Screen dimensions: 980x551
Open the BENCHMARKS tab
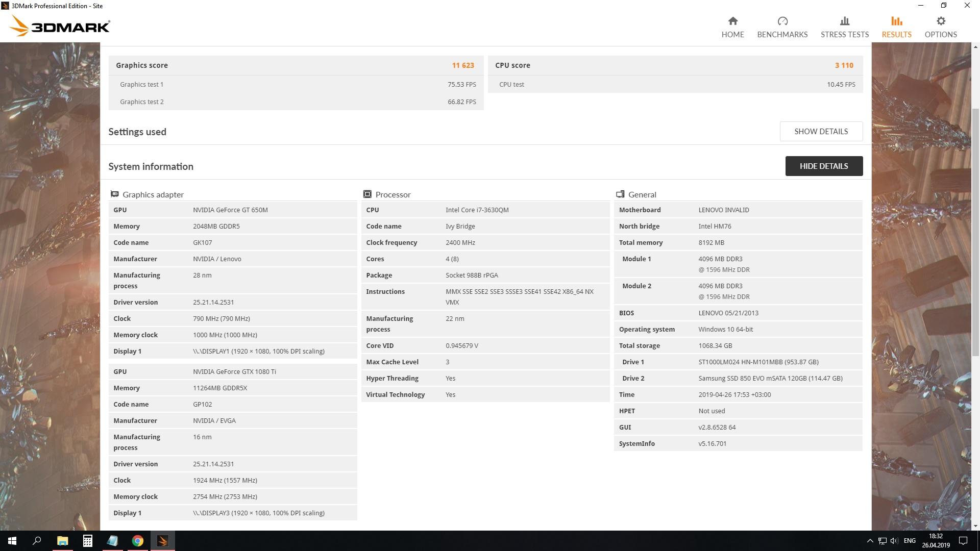click(782, 28)
